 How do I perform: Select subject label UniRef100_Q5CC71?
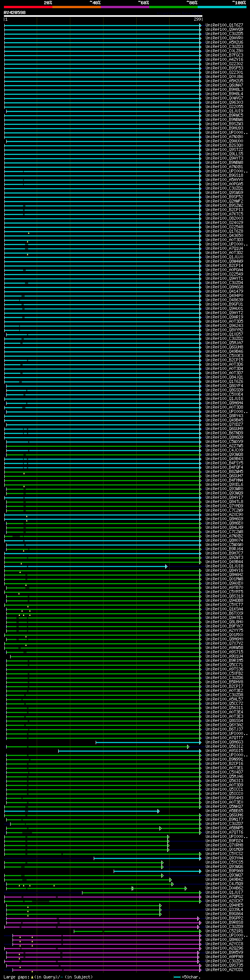coord(224,665)
